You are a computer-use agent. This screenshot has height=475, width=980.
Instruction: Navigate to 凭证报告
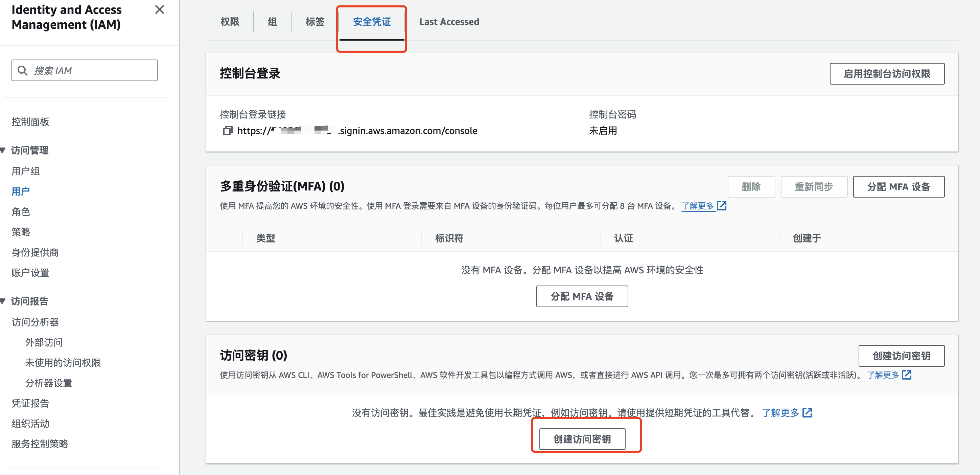(30, 403)
